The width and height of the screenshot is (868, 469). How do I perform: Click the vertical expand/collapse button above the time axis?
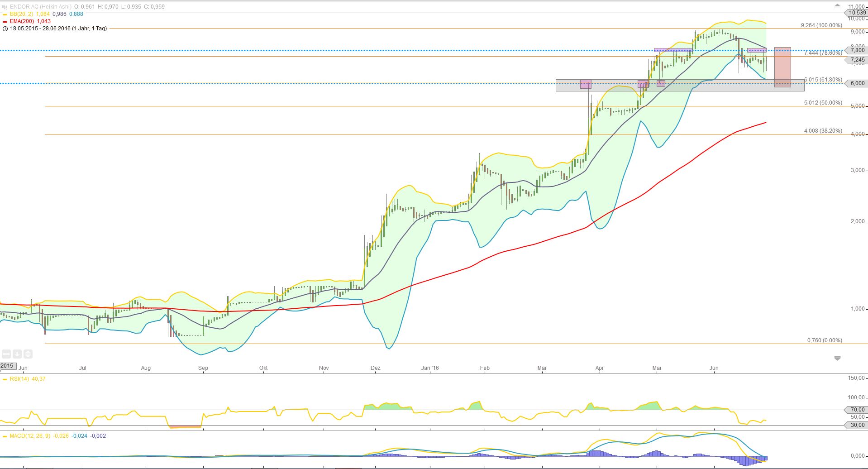point(28,354)
